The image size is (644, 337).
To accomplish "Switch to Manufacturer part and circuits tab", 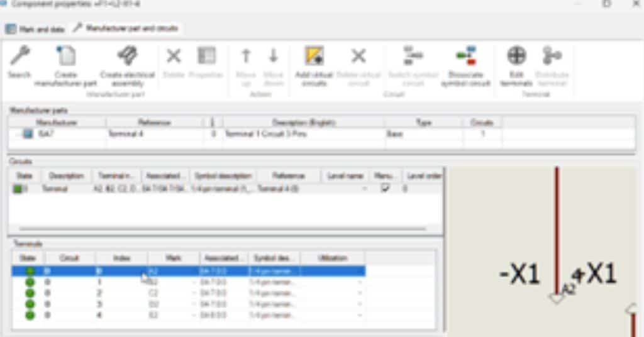I will [126, 28].
